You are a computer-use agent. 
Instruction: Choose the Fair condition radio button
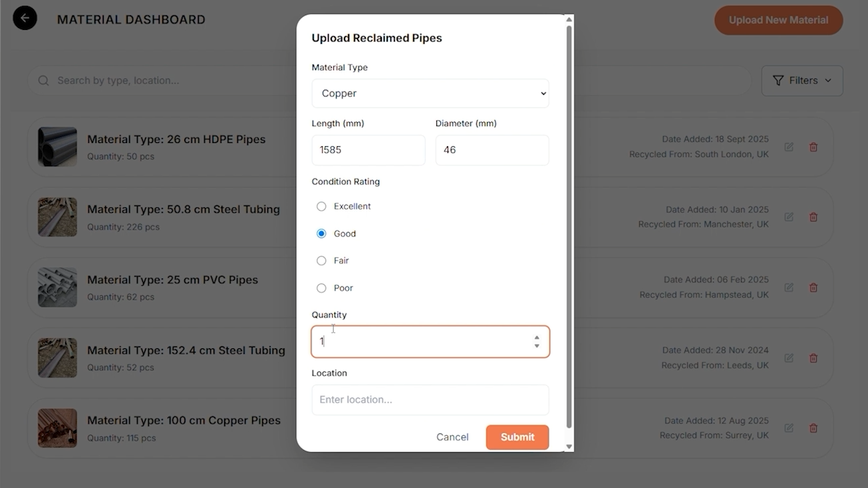(x=321, y=261)
